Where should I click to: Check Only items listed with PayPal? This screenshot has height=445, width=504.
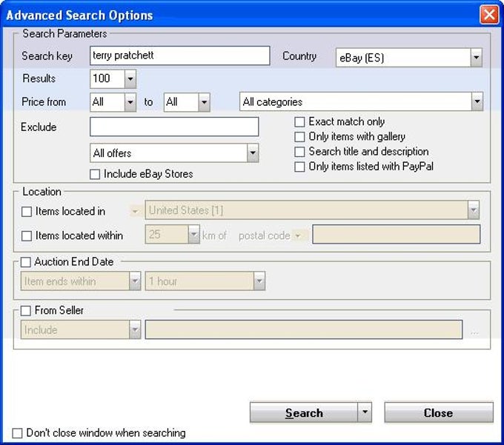(299, 167)
